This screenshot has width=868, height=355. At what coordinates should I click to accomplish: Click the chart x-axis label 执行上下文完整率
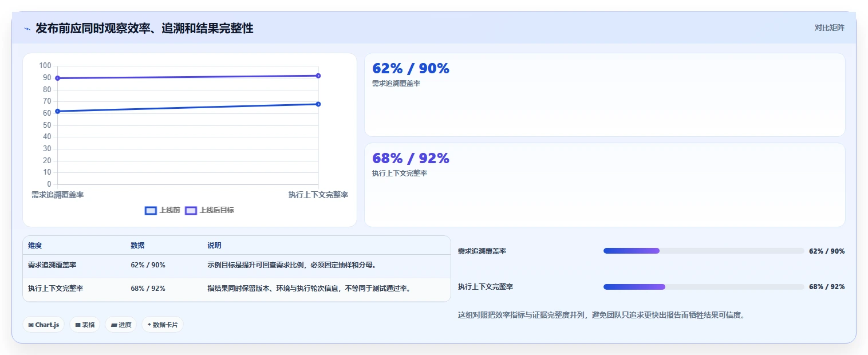pos(318,195)
